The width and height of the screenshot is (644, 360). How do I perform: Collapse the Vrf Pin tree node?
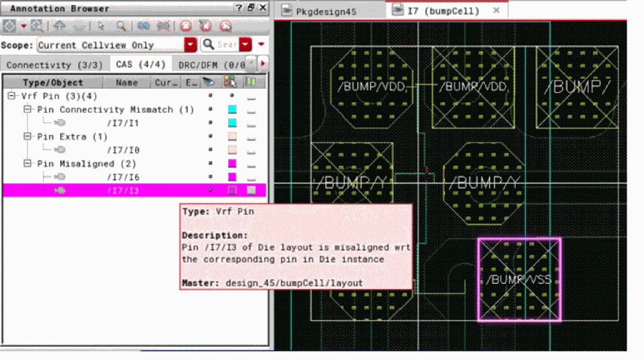12,96
